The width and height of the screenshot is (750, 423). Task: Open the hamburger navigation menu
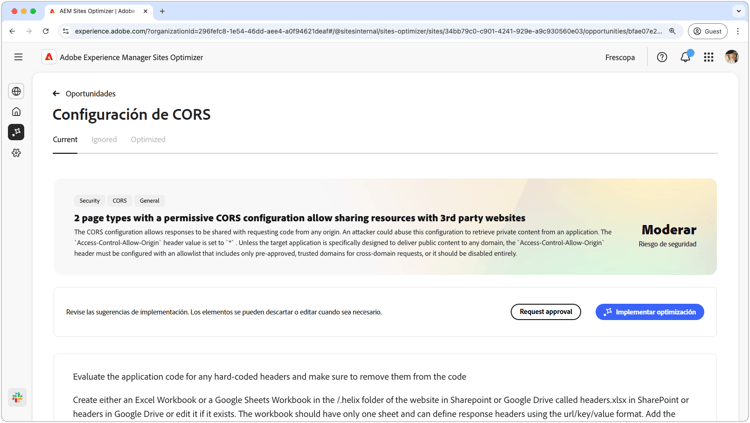click(x=18, y=57)
